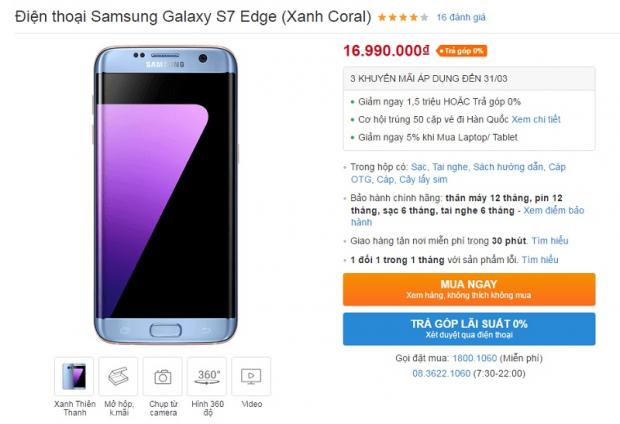Open the Tai nghe accessory link
Viewport: 620px width, 424px height.
click(456, 168)
